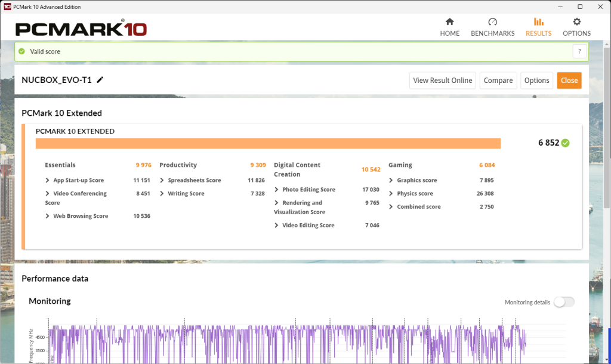Click the Essentials heading
This screenshot has width=611, height=364.
point(60,165)
